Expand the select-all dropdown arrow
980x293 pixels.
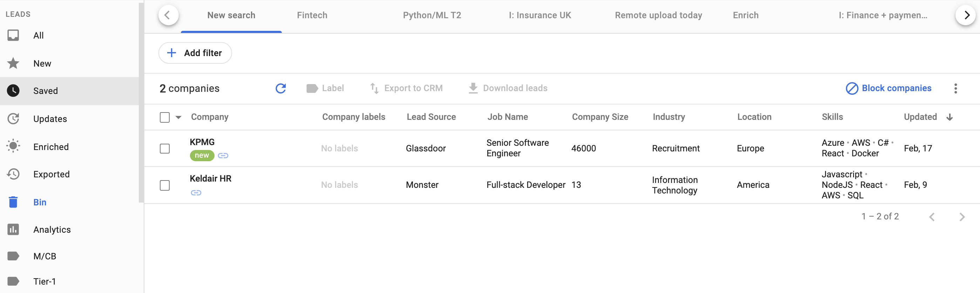point(178,117)
